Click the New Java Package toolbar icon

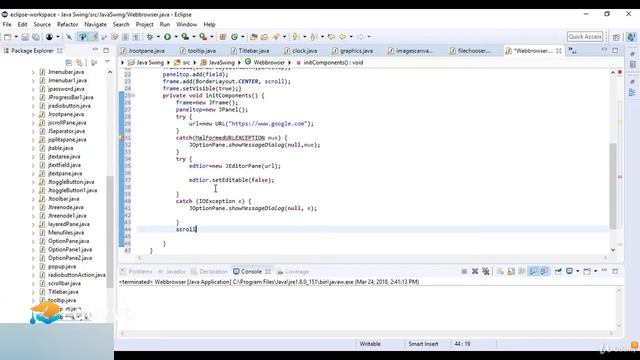tap(223, 37)
